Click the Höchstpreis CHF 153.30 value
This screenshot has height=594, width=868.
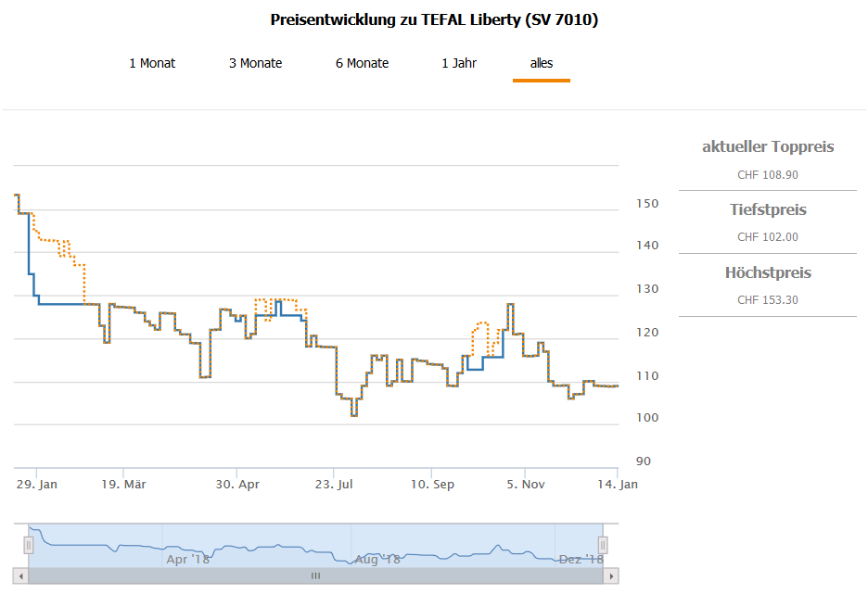coord(768,300)
